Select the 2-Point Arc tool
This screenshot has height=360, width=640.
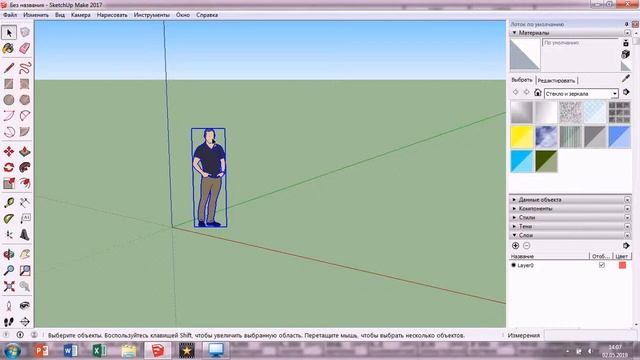[x=25, y=116]
